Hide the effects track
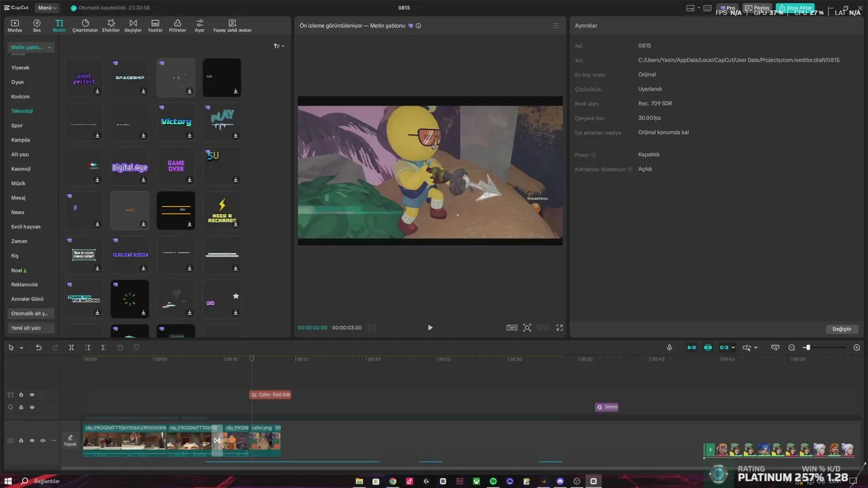 [32, 407]
